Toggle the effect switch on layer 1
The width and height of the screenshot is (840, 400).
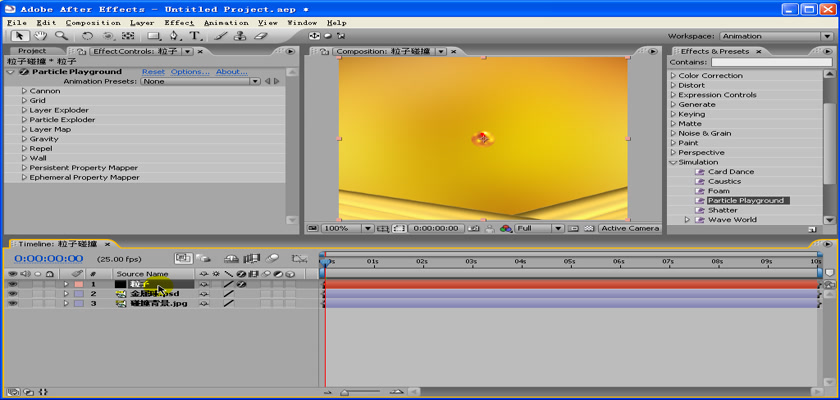pyautogui.click(x=241, y=284)
